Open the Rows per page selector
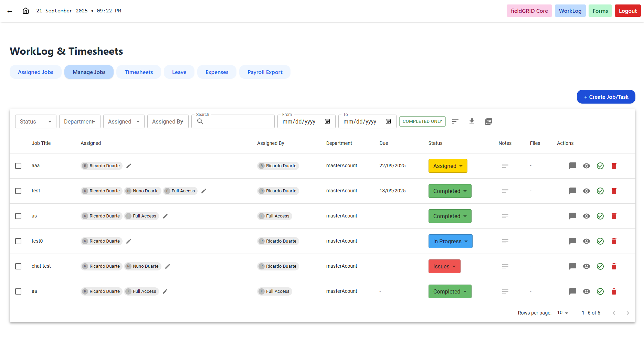This screenshot has height=341, width=644. click(x=562, y=312)
